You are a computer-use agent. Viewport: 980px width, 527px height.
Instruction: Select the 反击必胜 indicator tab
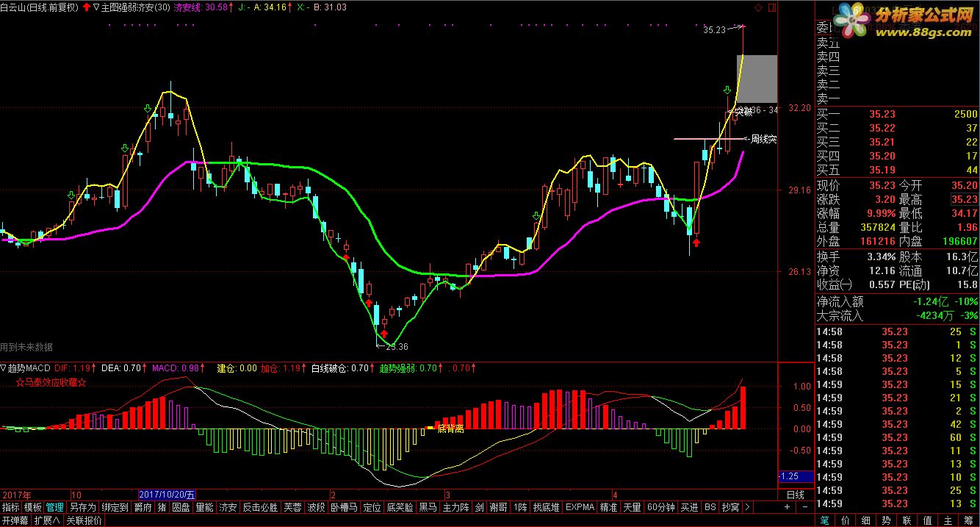point(261,507)
